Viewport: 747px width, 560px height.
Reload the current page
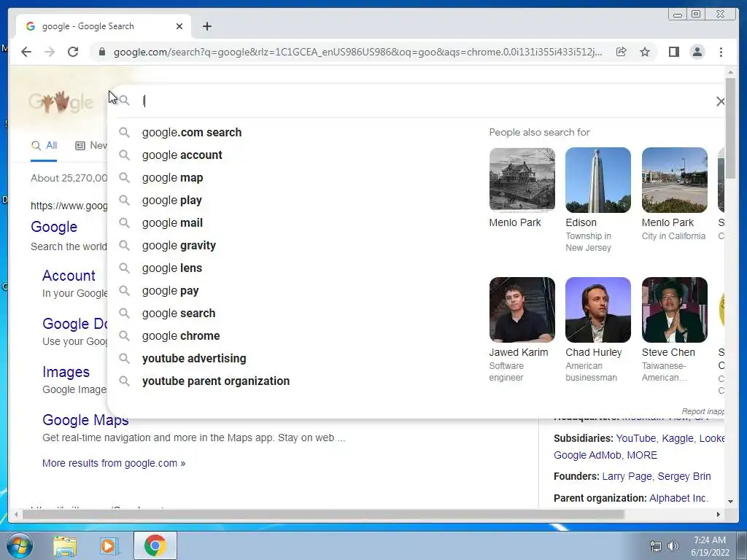[x=73, y=52]
